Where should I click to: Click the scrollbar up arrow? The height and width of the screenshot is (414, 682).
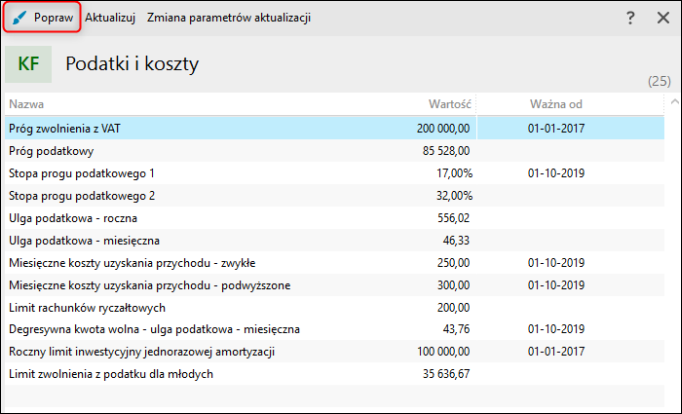pos(675,102)
